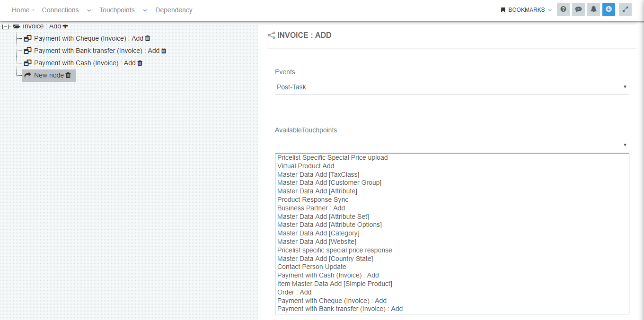Image resolution: width=644 pixels, height=320 pixels.
Task: Delete the Payment with Cheque node
Action: tap(148, 38)
